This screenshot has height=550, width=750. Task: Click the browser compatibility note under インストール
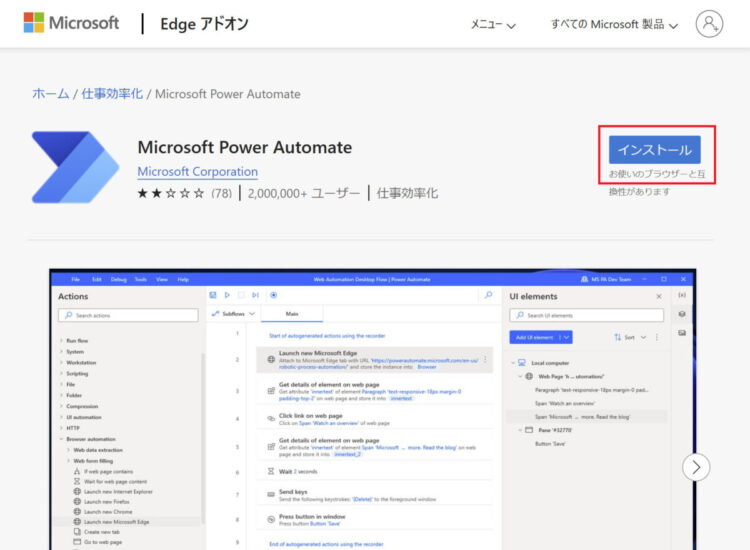(657, 183)
